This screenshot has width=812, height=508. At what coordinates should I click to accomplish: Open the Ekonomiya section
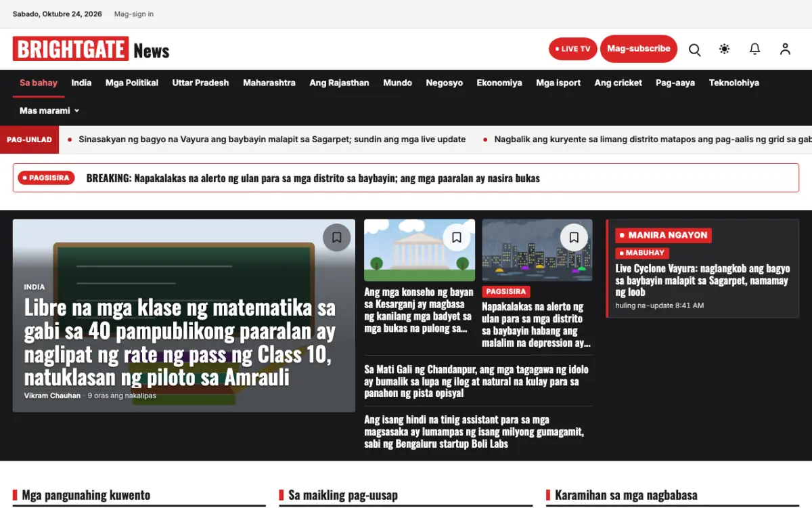[499, 83]
